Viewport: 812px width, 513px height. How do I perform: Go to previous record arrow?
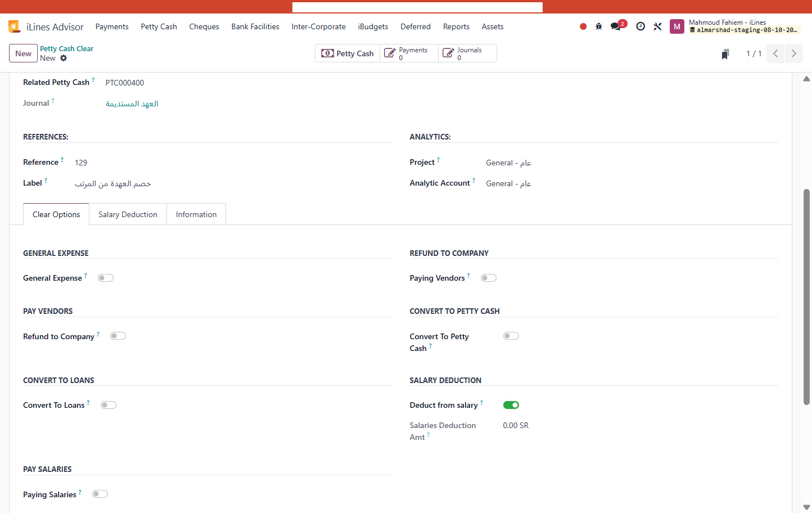pyautogui.click(x=775, y=53)
